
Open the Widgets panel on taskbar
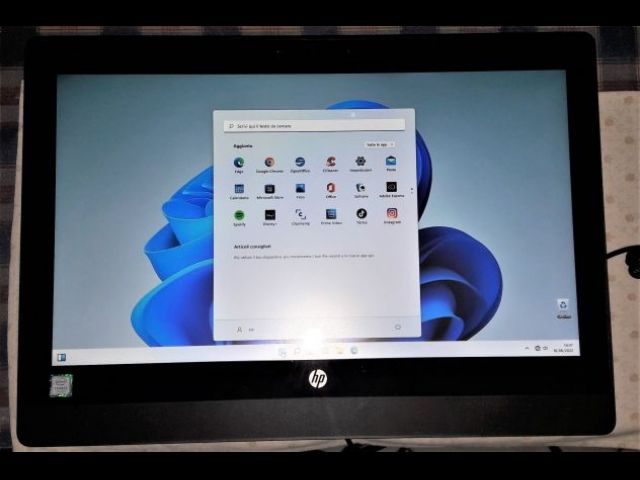[62, 358]
